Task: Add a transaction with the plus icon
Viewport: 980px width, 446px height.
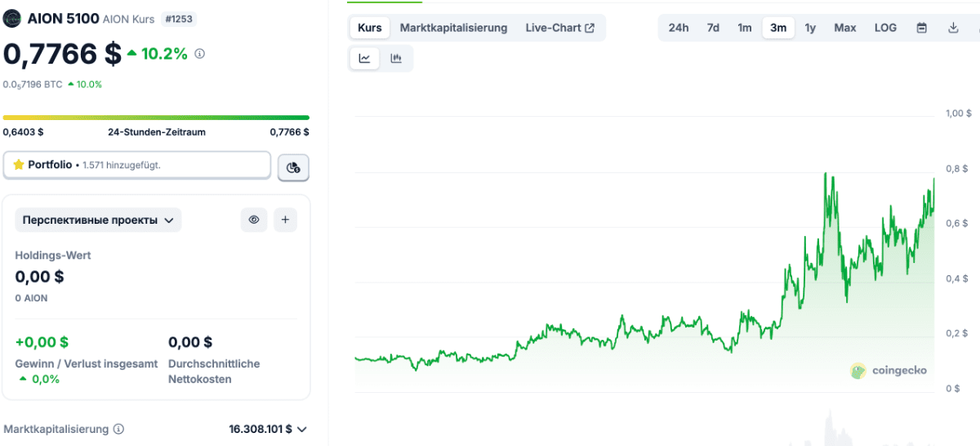Action: (x=285, y=220)
